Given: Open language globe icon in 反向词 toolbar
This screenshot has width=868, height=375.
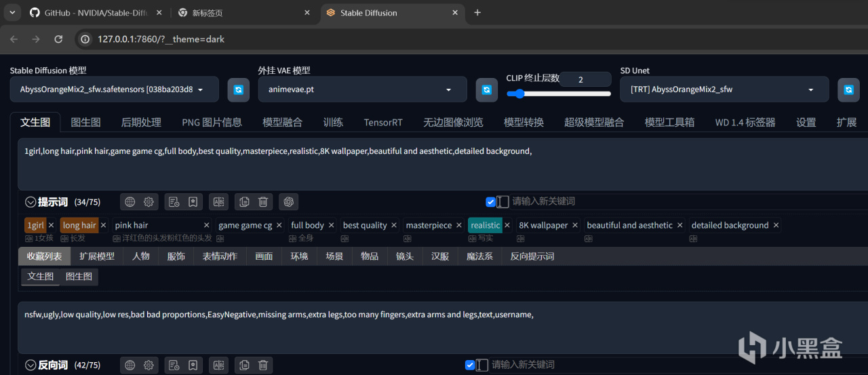Looking at the screenshot, I should click(130, 365).
